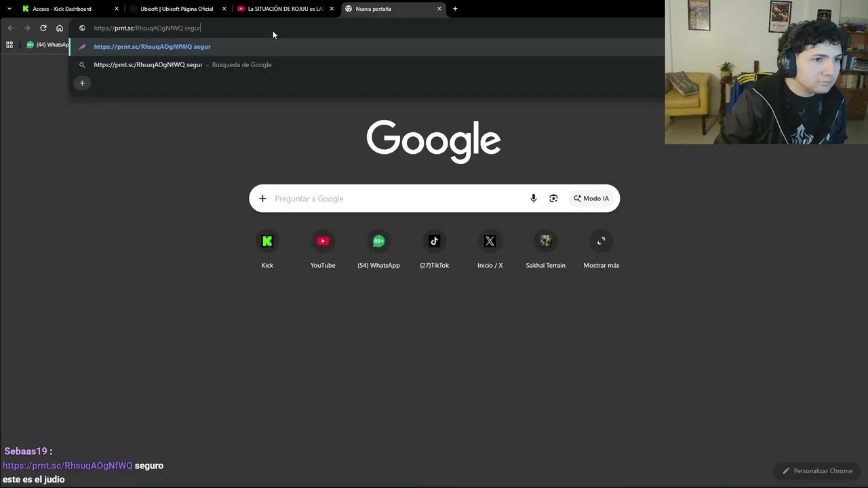
Task: Open the tab search chevron menu
Action: coord(9,9)
